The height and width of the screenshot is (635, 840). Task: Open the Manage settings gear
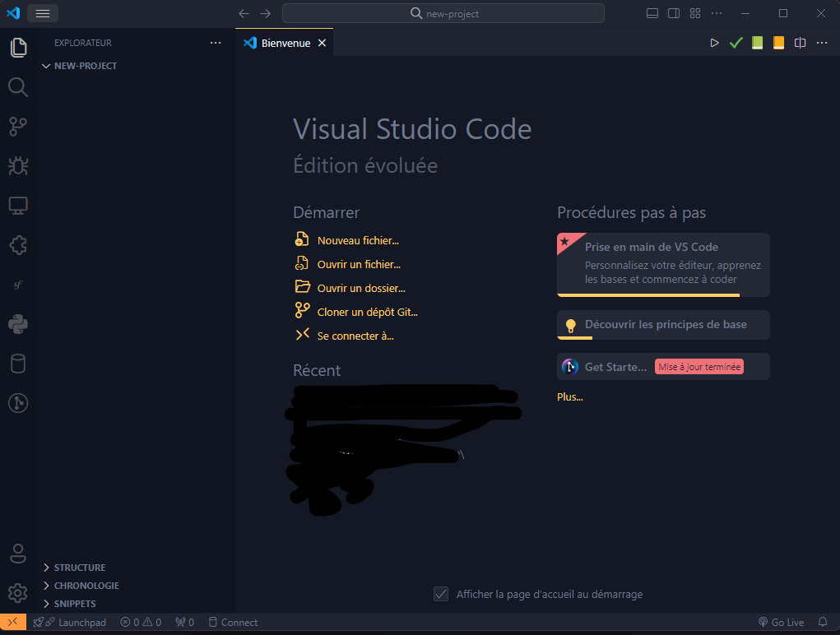pyautogui.click(x=18, y=593)
